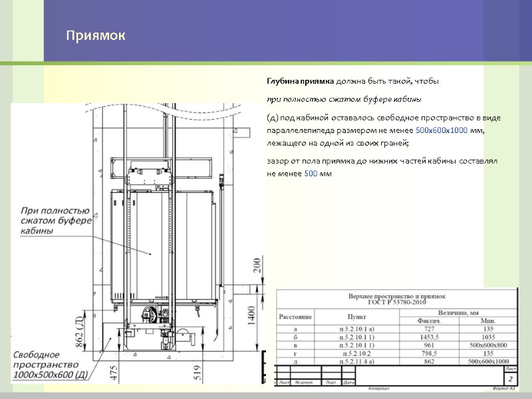532x399 pixels.
Task: Click the vertical dimension '1400'
Action: [x=251, y=316]
